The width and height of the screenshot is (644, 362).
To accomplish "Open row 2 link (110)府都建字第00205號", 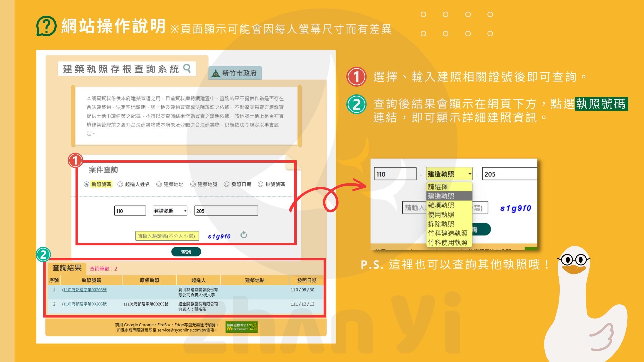I will coord(85,304).
